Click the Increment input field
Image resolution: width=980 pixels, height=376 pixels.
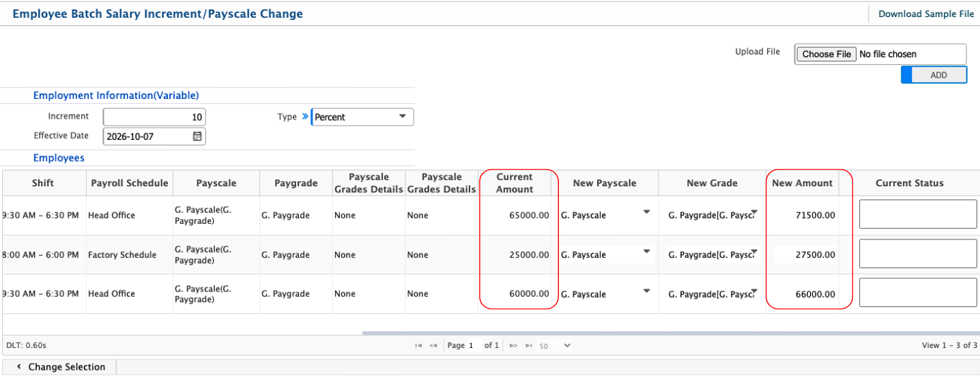click(x=154, y=117)
